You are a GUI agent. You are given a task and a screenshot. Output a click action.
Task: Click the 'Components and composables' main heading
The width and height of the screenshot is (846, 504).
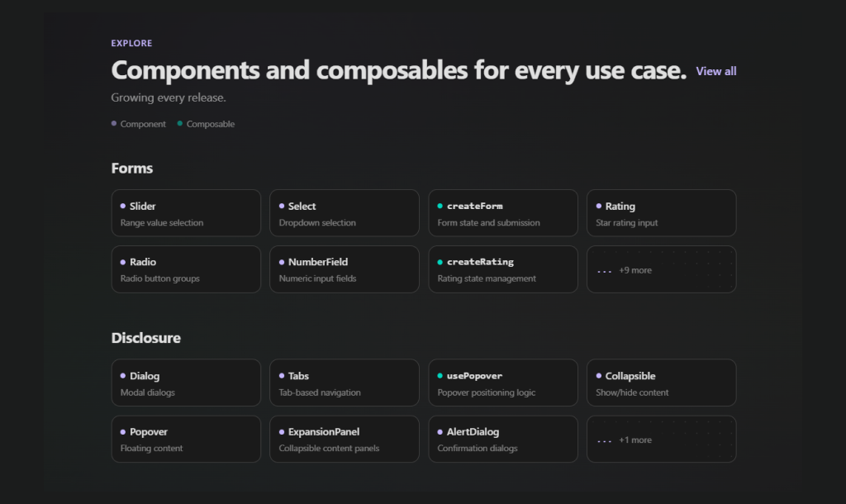[x=399, y=71]
